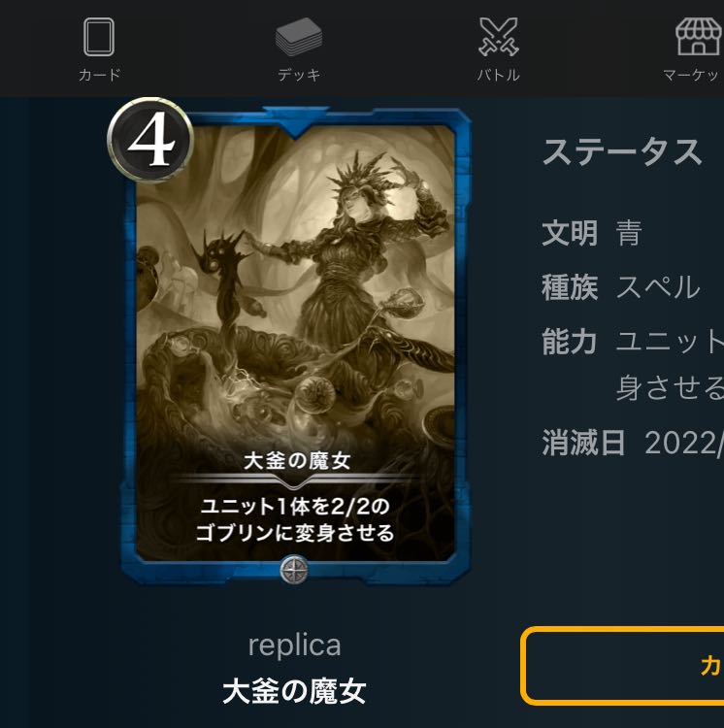Viewport: 724px width, 728px height.
Task: Click the 能力 field label
Action: pos(570,342)
